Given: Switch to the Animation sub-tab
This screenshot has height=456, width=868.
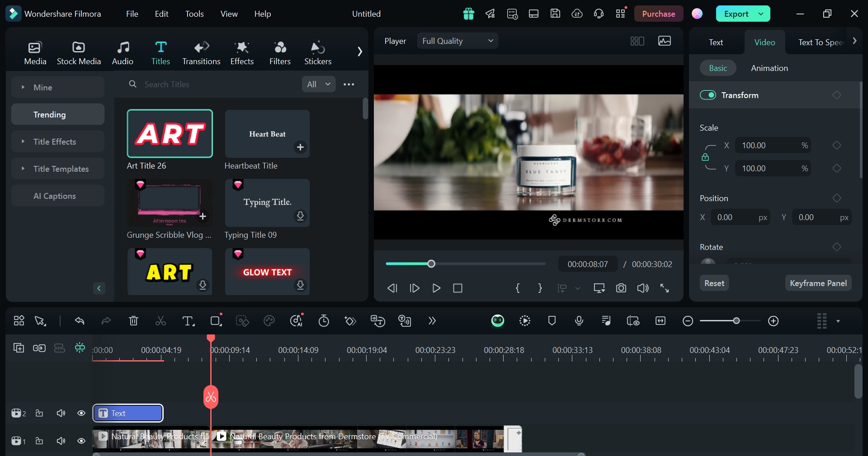Looking at the screenshot, I should [769, 68].
